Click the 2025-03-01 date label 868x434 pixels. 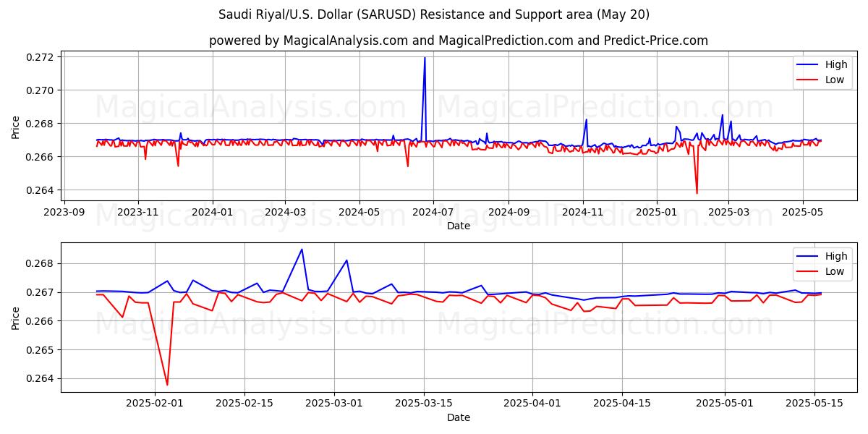point(334,404)
